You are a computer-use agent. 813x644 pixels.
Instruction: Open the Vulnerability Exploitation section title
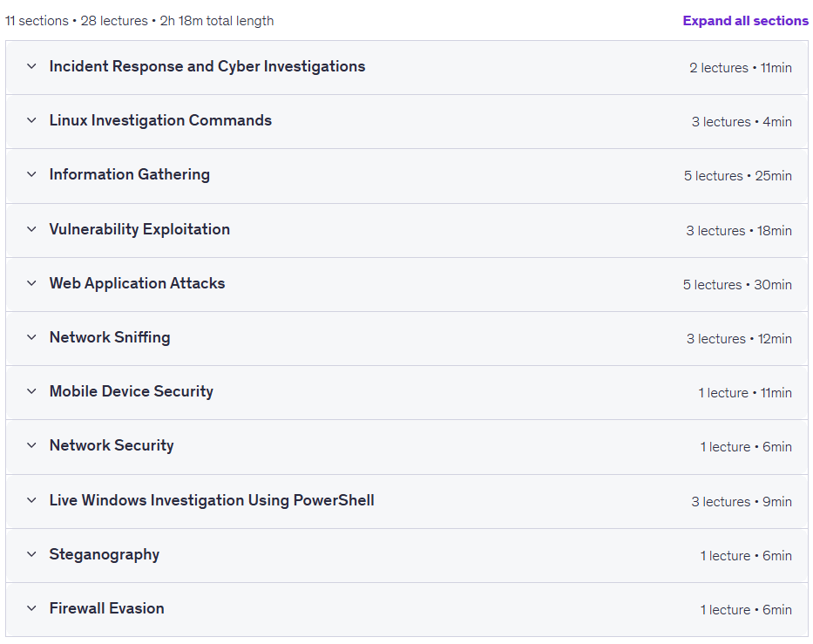tap(139, 229)
